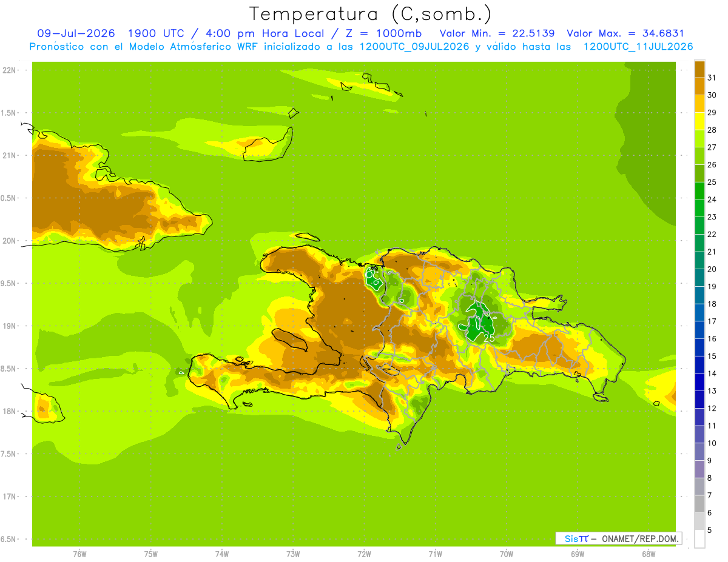Click the "1200UTC_11JUL2026" valid-until time text
The height and width of the screenshot is (562, 728).
[x=638, y=47]
